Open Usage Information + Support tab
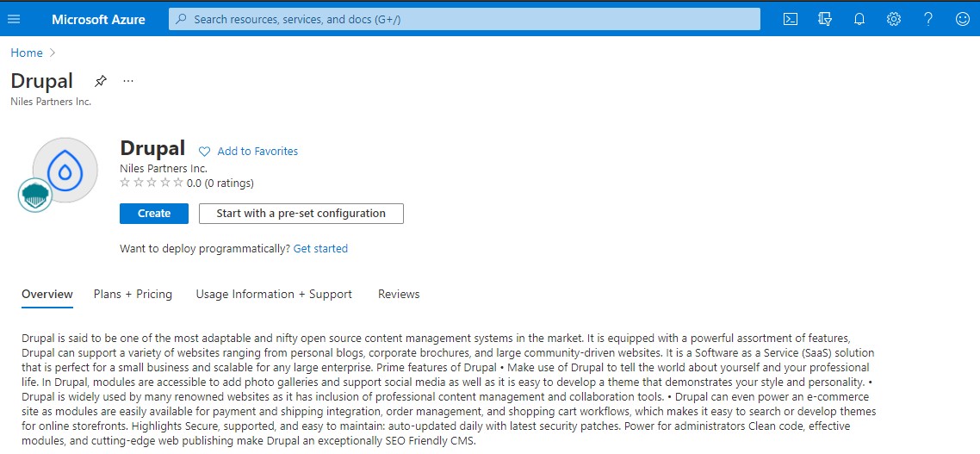Image resolution: width=980 pixels, height=454 pixels. point(274,295)
